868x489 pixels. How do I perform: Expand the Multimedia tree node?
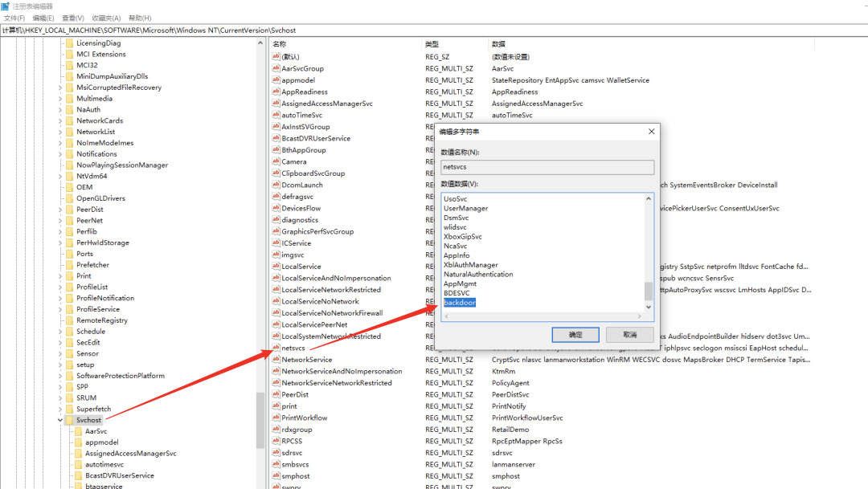point(59,99)
